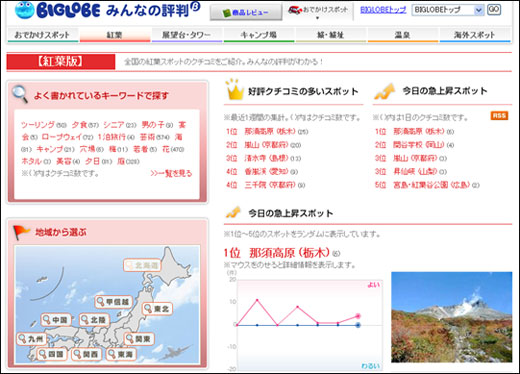Switch to the 紅葉 tab

point(115,35)
